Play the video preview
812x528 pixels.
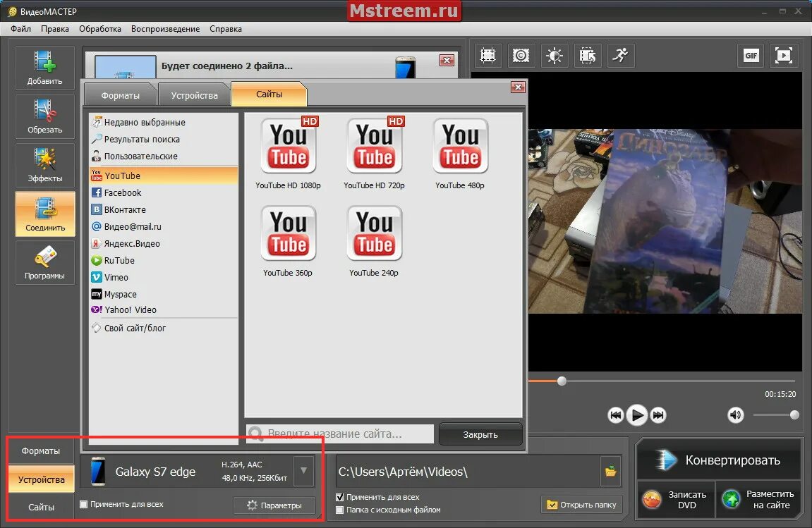point(637,415)
